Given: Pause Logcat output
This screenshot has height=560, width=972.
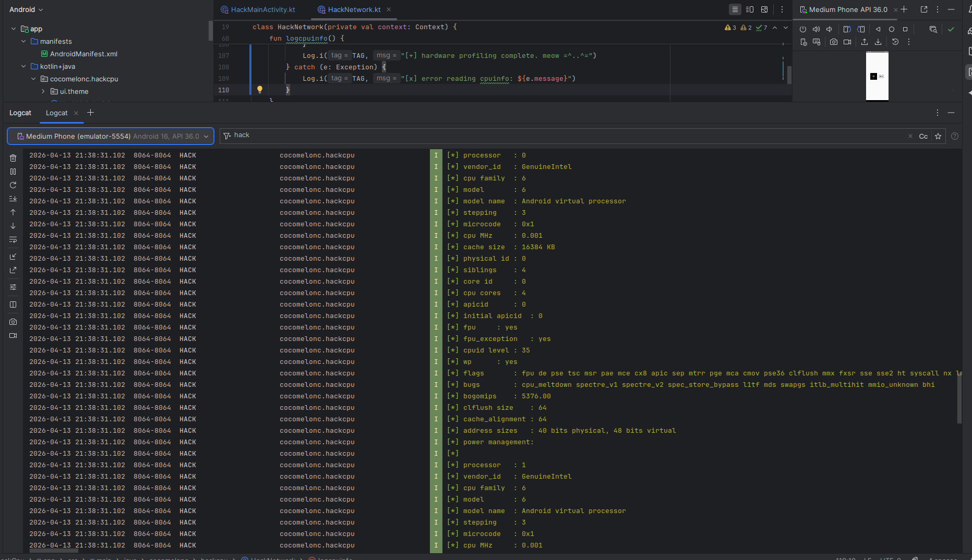Looking at the screenshot, I should pyautogui.click(x=13, y=172).
